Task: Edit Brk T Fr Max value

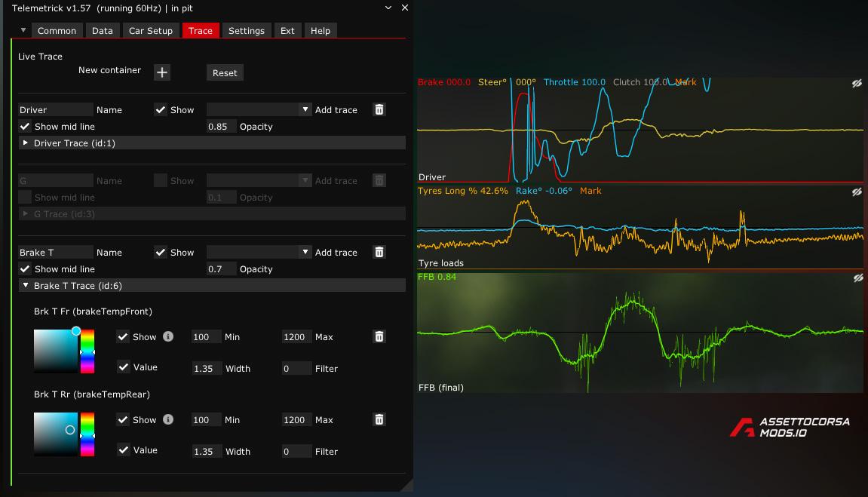Action: click(x=296, y=336)
